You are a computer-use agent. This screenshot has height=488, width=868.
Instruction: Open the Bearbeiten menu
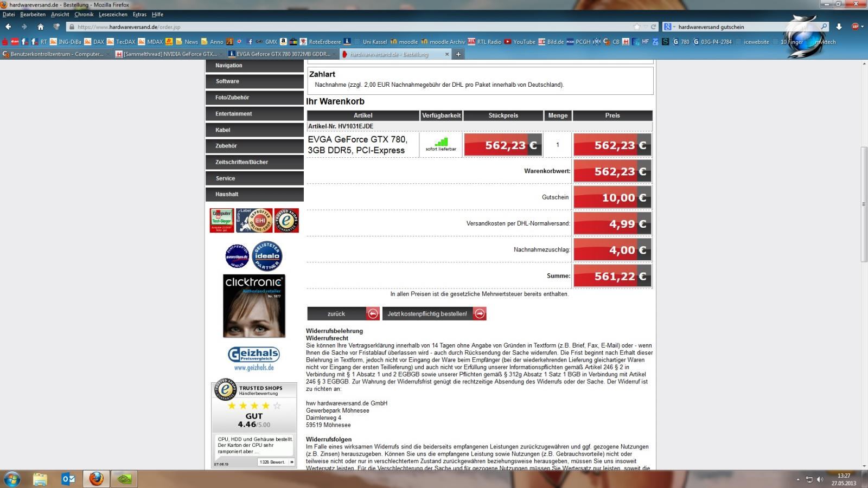[x=33, y=15]
